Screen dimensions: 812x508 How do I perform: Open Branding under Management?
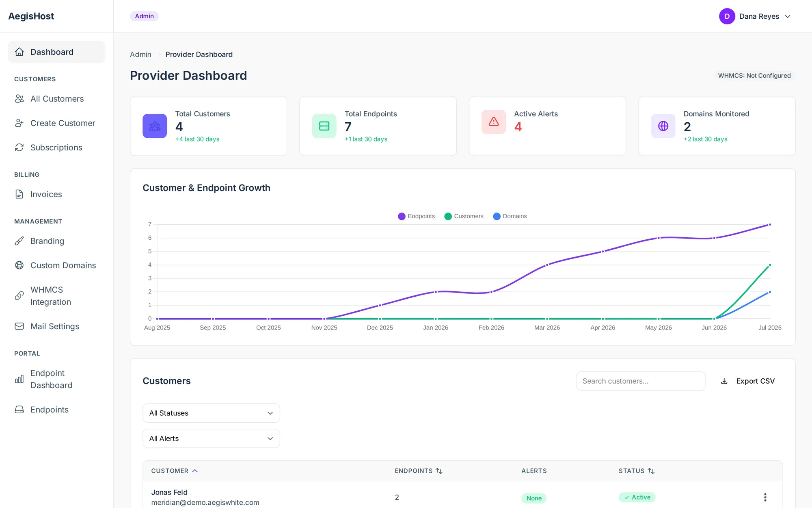pos(56,241)
